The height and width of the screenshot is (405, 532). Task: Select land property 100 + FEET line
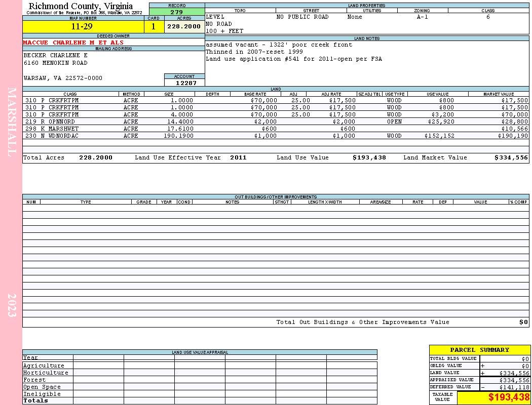[224, 31]
